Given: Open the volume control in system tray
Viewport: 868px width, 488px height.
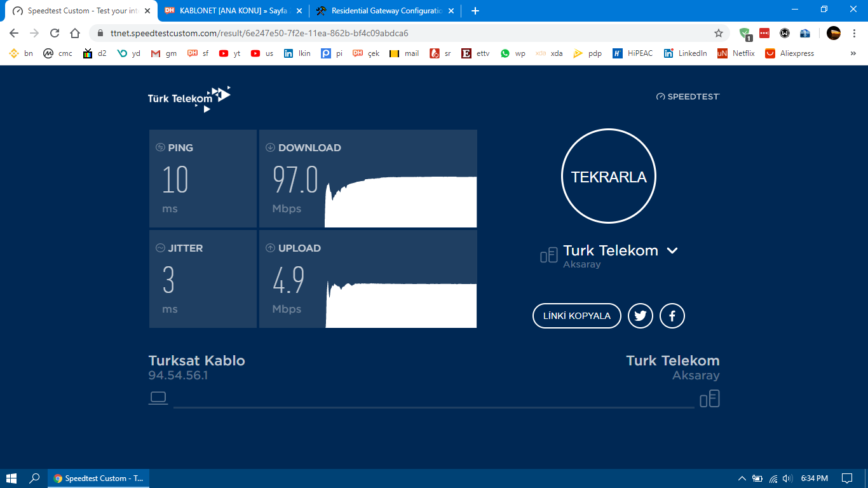Looking at the screenshot, I should tap(788, 478).
